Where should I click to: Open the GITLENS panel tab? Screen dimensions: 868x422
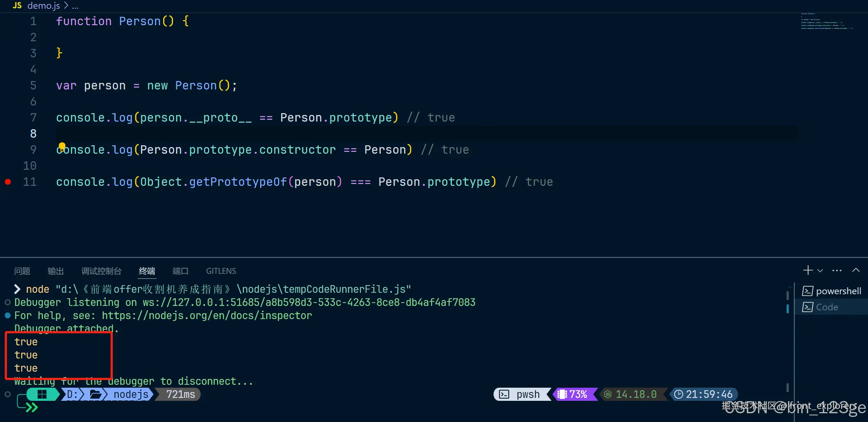221,271
